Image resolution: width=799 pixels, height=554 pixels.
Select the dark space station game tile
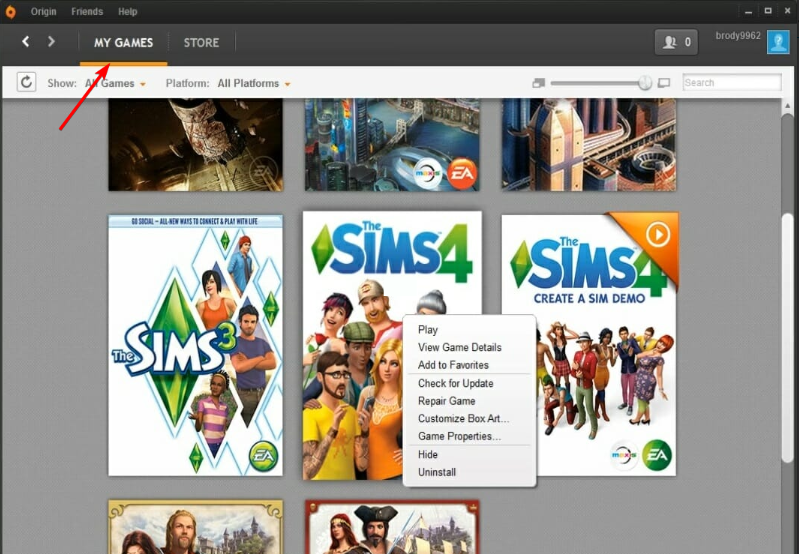(x=196, y=145)
